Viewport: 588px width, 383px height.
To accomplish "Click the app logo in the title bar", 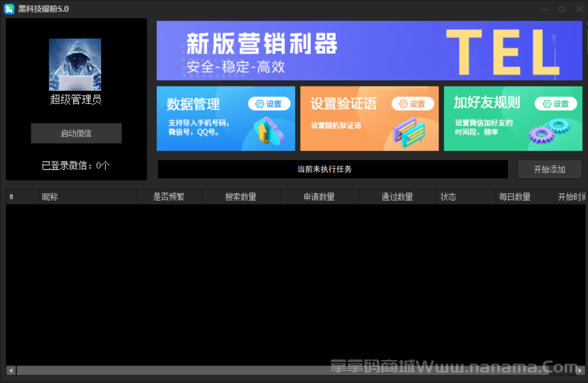I will (8, 8).
